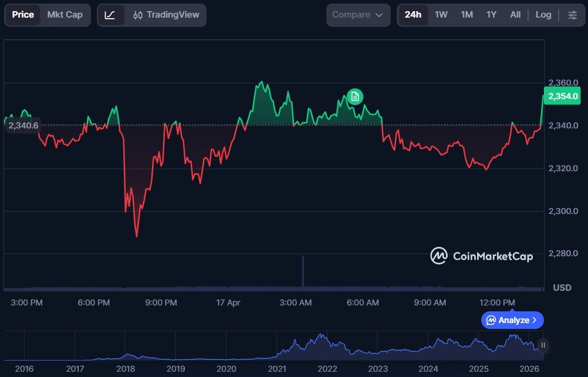This screenshot has width=588, height=377.
Task: Show All time price history
Action: 515,15
